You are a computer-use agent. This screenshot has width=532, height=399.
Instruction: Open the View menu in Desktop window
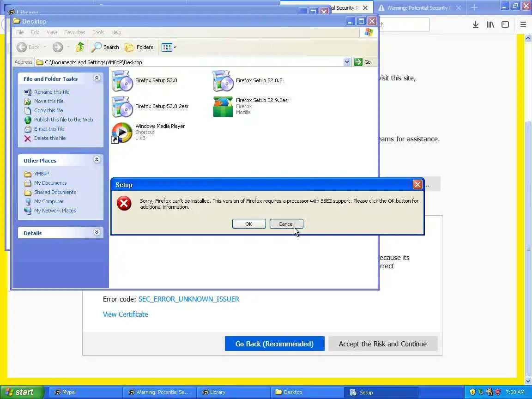coord(52,32)
